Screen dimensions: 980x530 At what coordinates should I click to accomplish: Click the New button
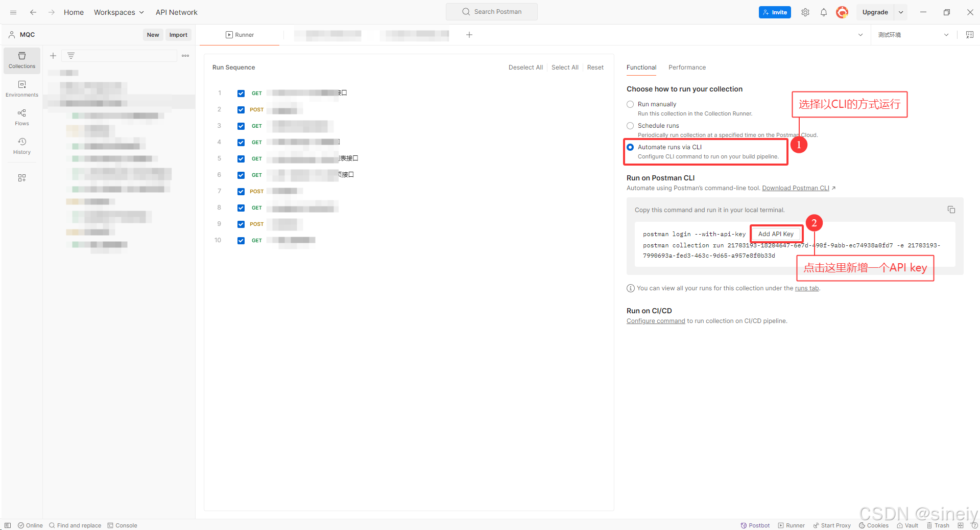coord(153,35)
